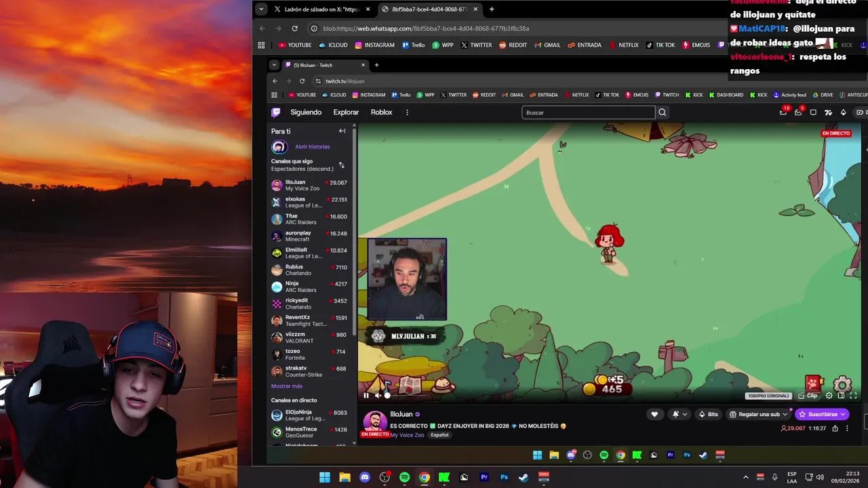Open outer Chrome tab search dropdown

click(x=261, y=9)
